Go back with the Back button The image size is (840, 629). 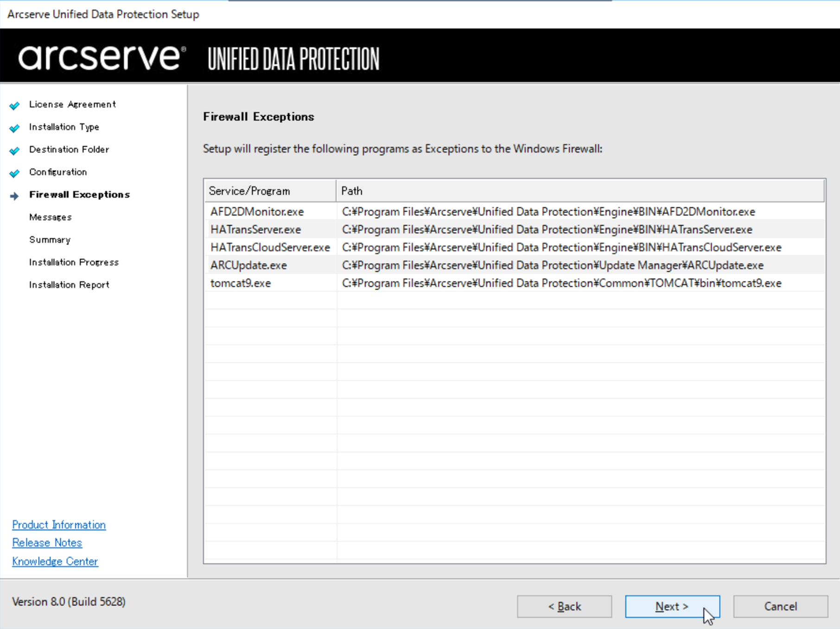pos(564,606)
